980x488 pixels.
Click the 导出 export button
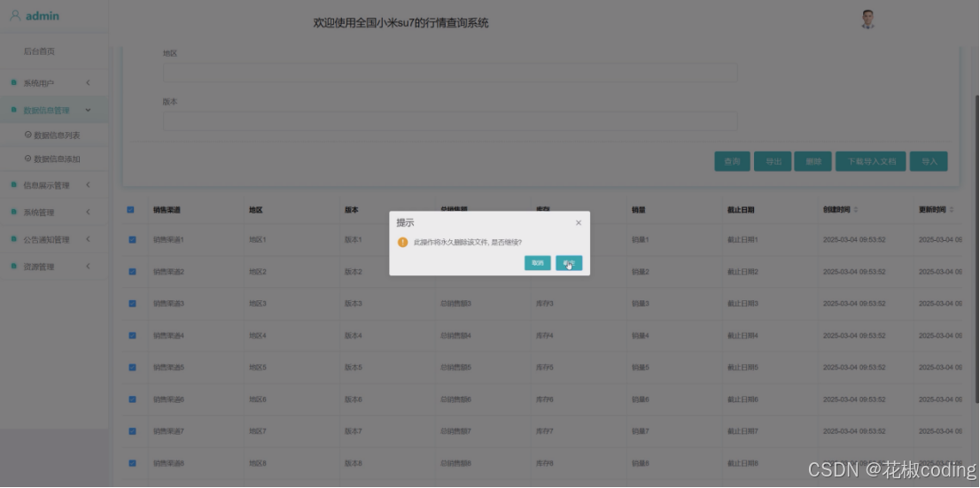click(x=774, y=161)
